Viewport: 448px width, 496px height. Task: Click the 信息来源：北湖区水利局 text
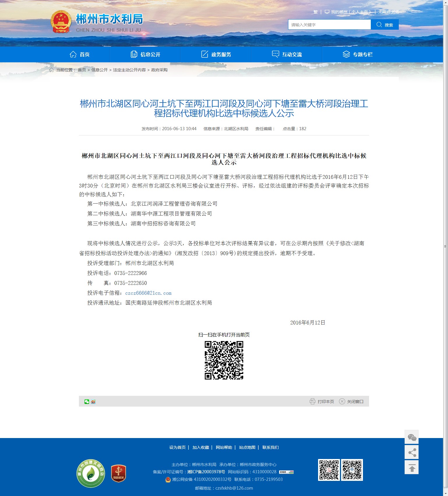tap(226, 129)
